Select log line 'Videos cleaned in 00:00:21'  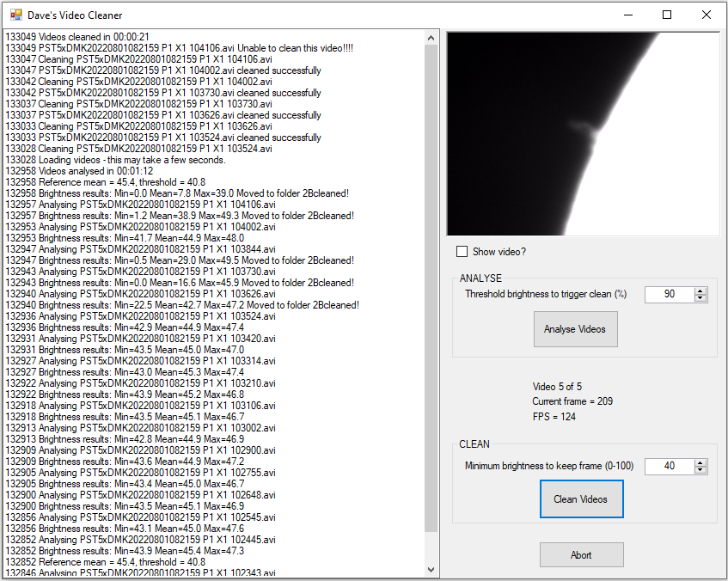coord(77,37)
